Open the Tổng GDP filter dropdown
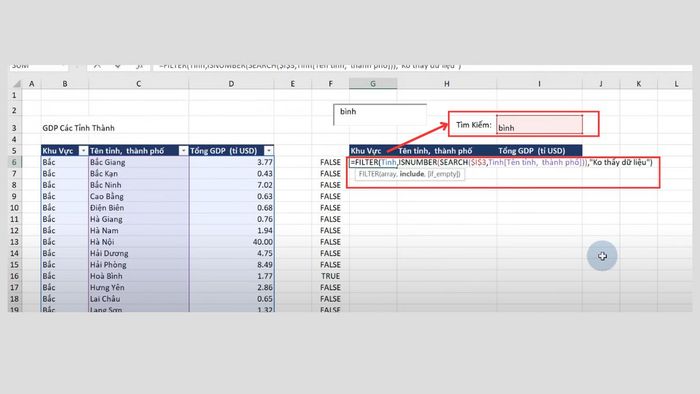 click(269, 151)
